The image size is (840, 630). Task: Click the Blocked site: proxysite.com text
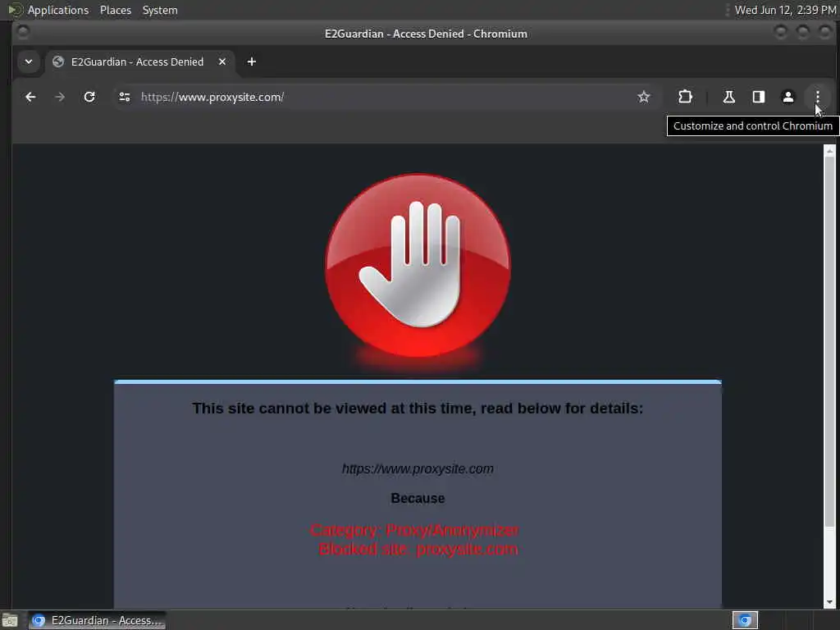pos(418,549)
